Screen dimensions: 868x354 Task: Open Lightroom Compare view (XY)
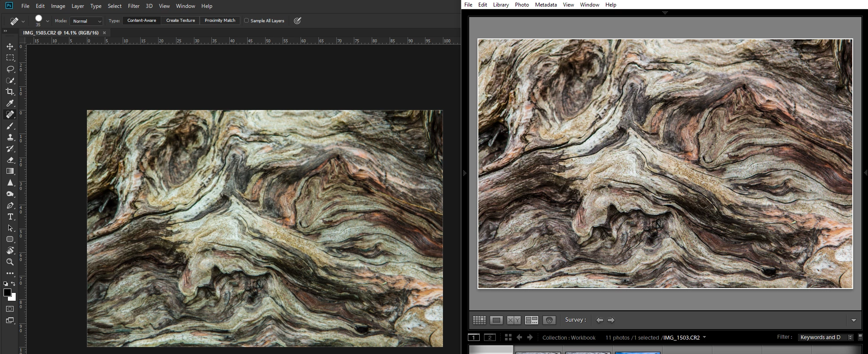coord(514,320)
